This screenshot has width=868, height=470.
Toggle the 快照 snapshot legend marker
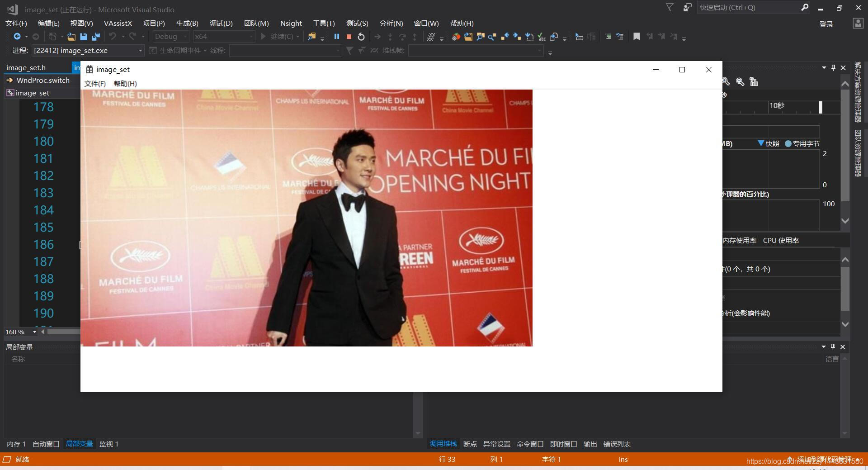pyautogui.click(x=761, y=143)
